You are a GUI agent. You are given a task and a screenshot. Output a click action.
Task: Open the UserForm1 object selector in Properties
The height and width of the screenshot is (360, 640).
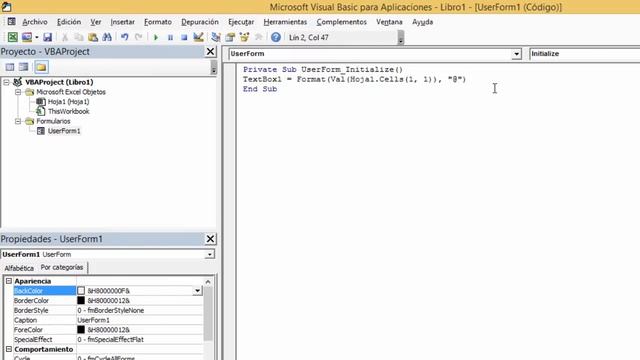(x=209, y=254)
